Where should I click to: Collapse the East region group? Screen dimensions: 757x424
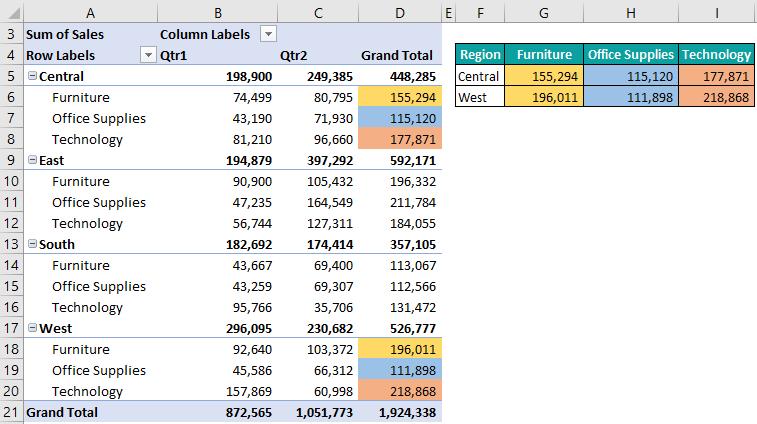(x=32, y=160)
